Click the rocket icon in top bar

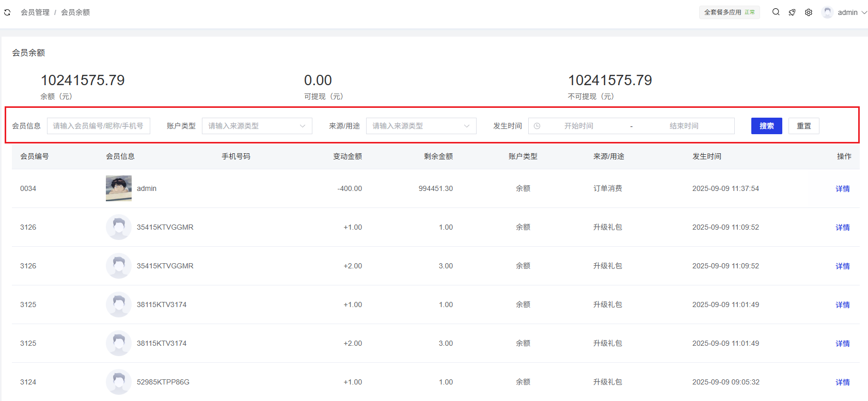click(x=792, y=12)
